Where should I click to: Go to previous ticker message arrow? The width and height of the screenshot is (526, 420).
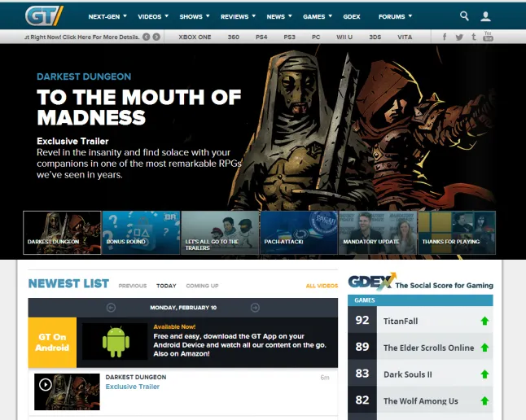(147, 37)
